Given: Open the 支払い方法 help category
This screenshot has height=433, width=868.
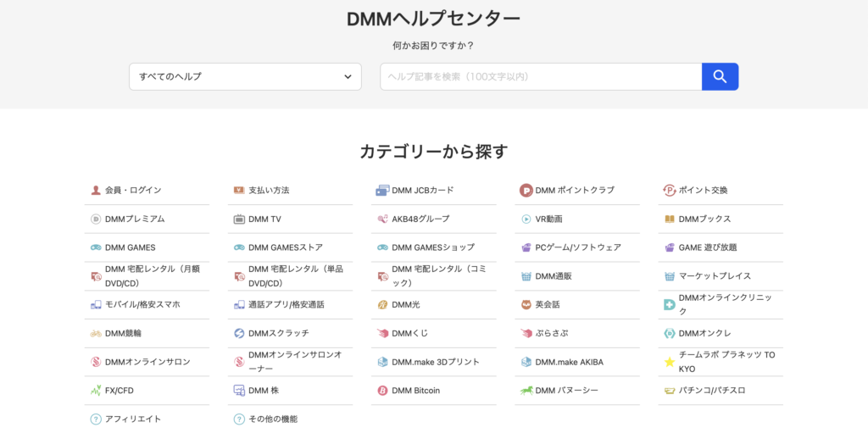Looking at the screenshot, I should (x=269, y=191).
